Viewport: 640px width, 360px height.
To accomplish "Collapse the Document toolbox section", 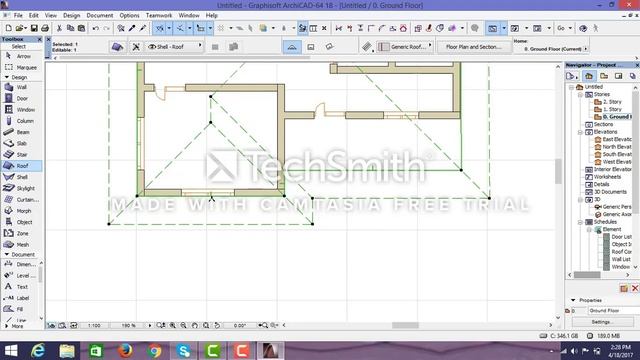I will [x=7, y=254].
